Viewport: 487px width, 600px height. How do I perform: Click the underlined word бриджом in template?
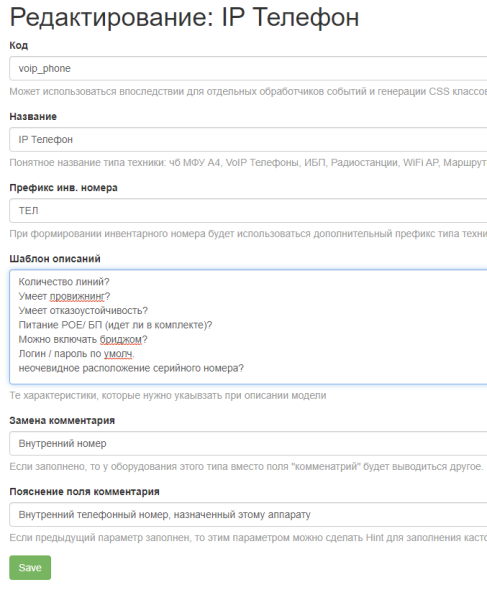pos(121,339)
